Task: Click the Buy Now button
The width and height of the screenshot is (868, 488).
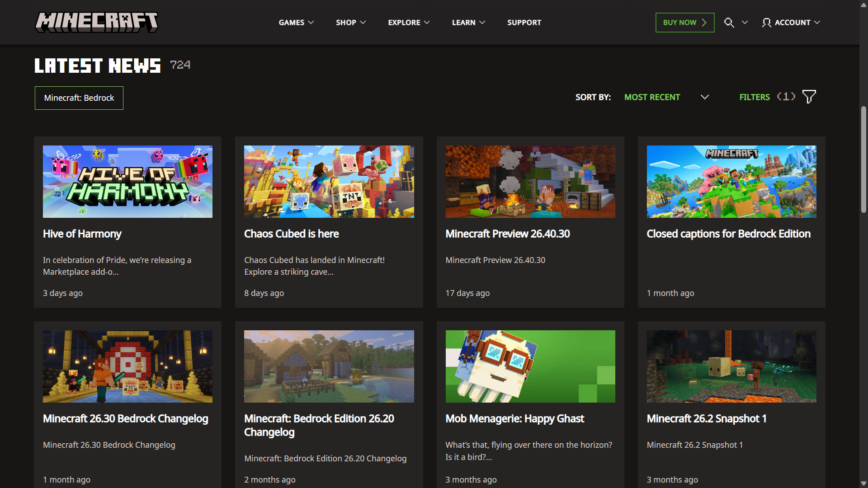Action: [x=685, y=23]
